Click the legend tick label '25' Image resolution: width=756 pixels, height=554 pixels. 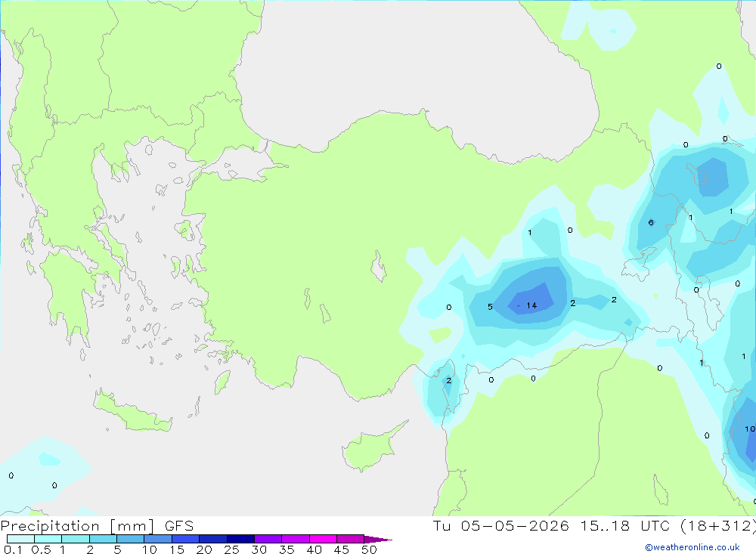pyautogui.click(x=231, y=549)
